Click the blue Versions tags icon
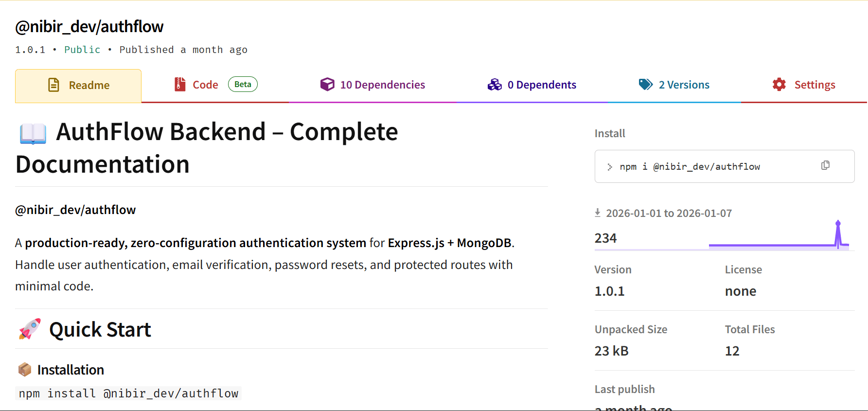The image size is (868, 411). click(x=645, y=85)
